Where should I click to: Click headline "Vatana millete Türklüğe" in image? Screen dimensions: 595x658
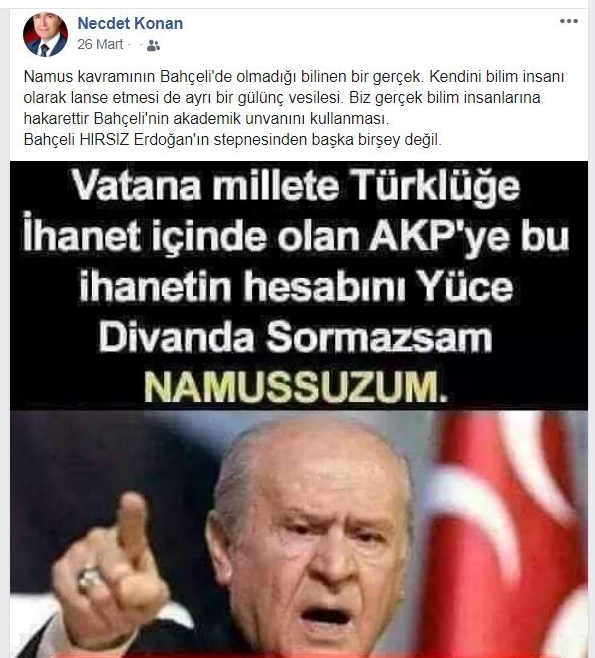(x=296, y=185)
